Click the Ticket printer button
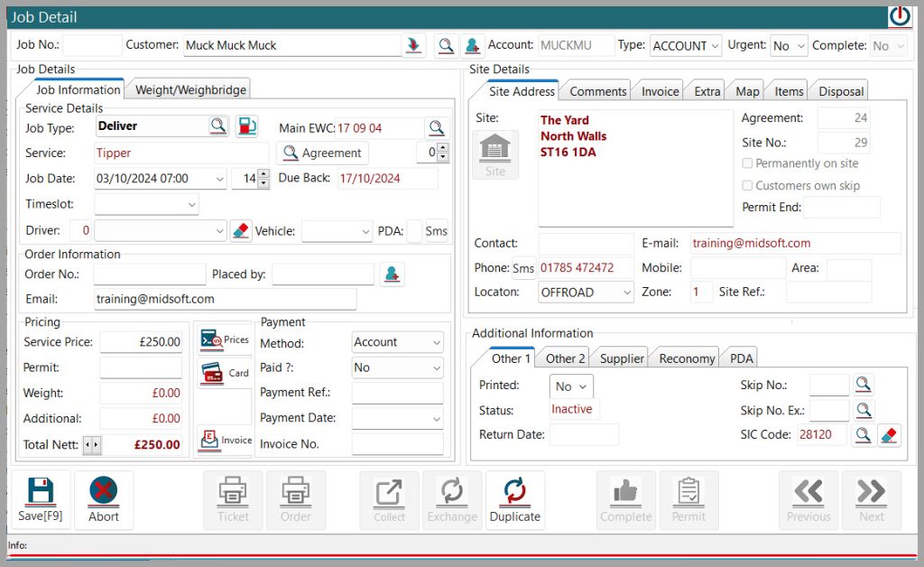This screenshot has width=924, height=567. pyautogui.click(x=234, y=500)
